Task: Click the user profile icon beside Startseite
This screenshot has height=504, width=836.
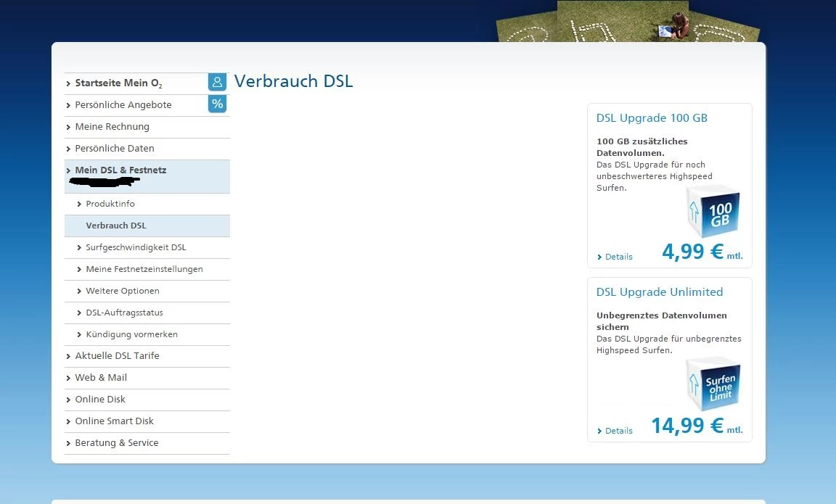Action: pyautogui.click(x=217, y=82)
